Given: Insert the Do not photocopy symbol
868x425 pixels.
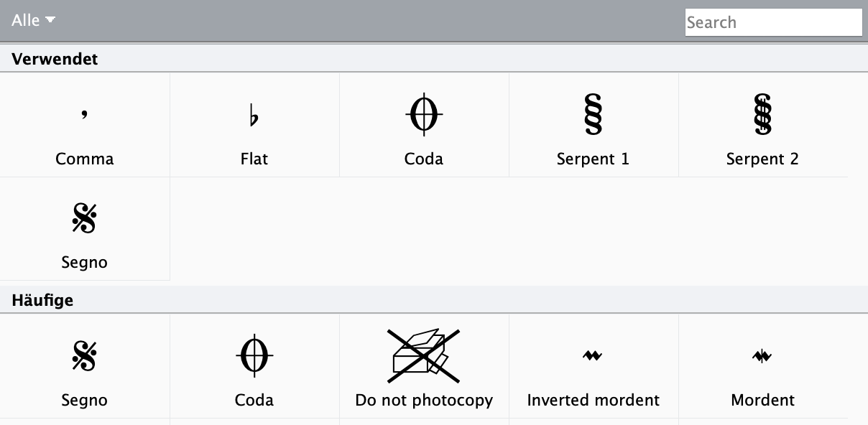Looking at the screenshot, I should pos(424,366).
